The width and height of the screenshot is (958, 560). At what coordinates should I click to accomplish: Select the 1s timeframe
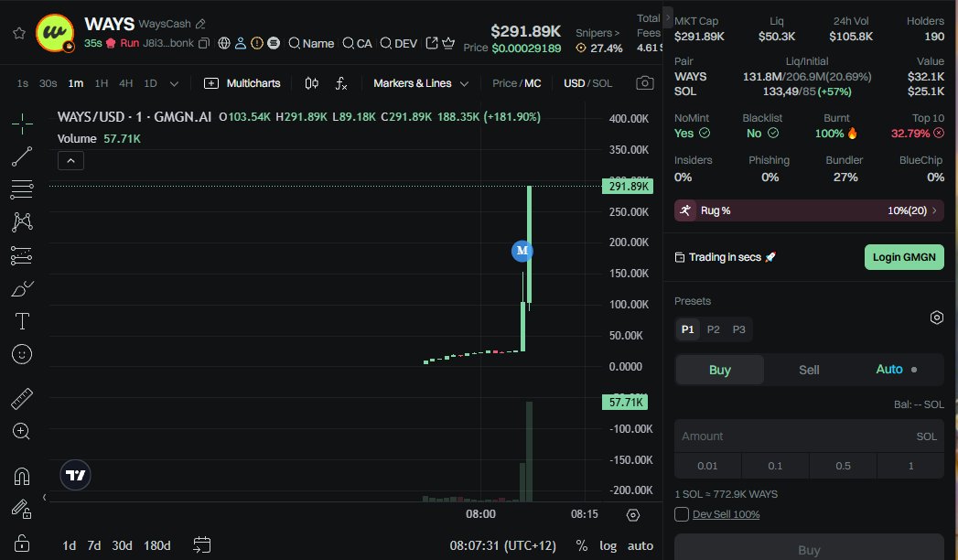click(x=23, y=83)
